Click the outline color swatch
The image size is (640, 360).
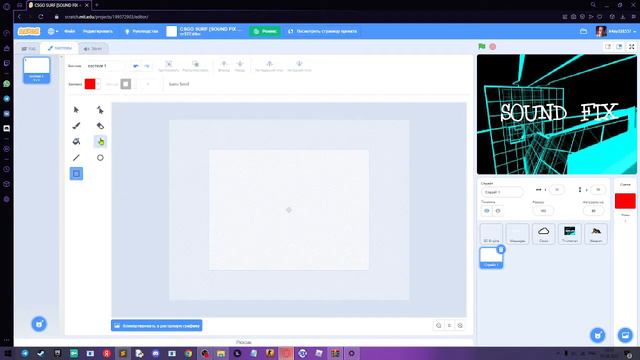pos(126,84)
